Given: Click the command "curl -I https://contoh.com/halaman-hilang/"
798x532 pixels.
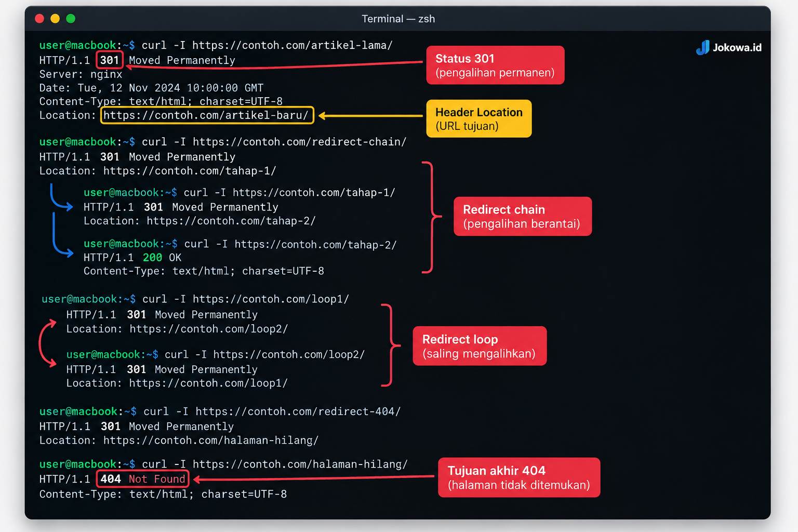Looking at the screenshot, I should click(x=275, y=464).
